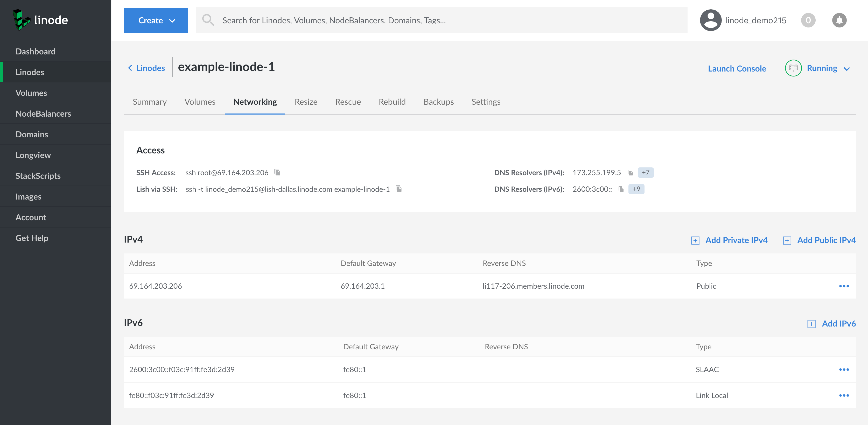Click the plus icon beside Add IPv6
This screenshot has height=425, width=868.
coord(811,324)
